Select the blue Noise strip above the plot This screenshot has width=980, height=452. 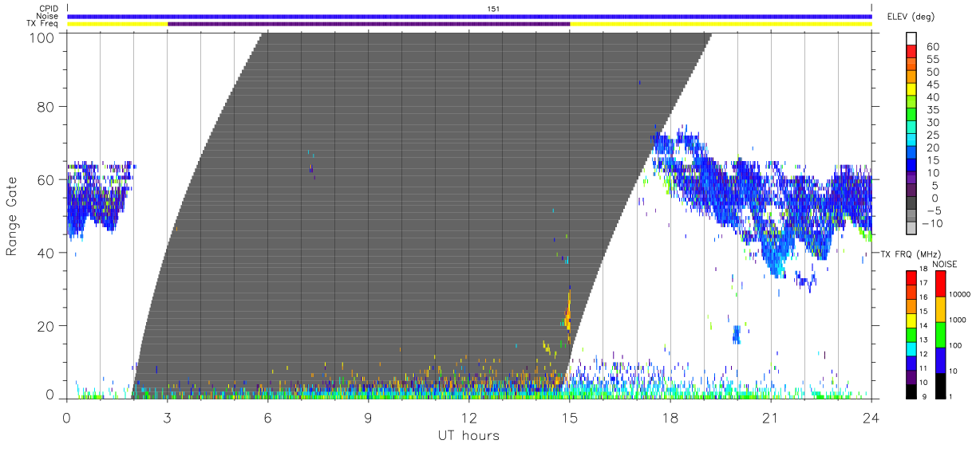point(469,16)
